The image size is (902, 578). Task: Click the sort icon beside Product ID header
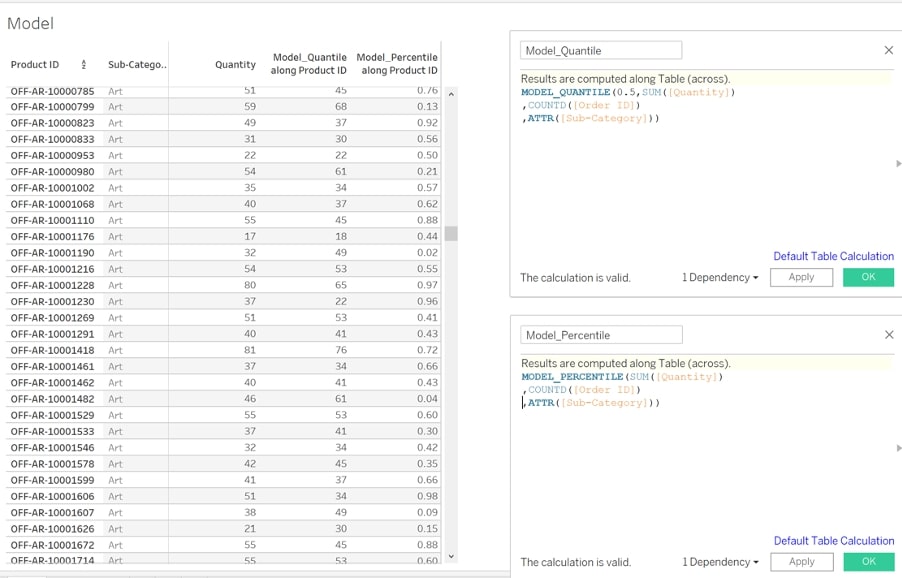(84, 64)
